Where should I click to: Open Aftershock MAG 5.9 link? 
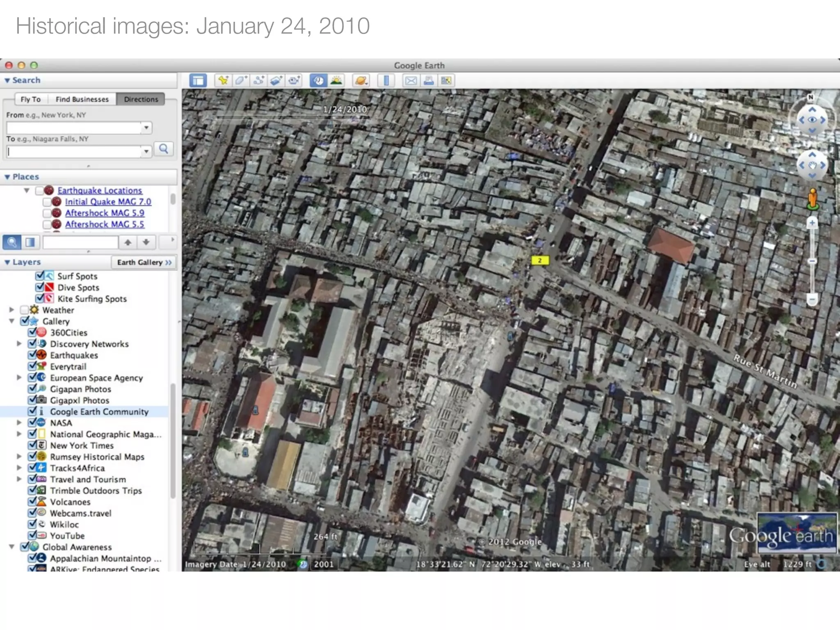tap(105, 213)
